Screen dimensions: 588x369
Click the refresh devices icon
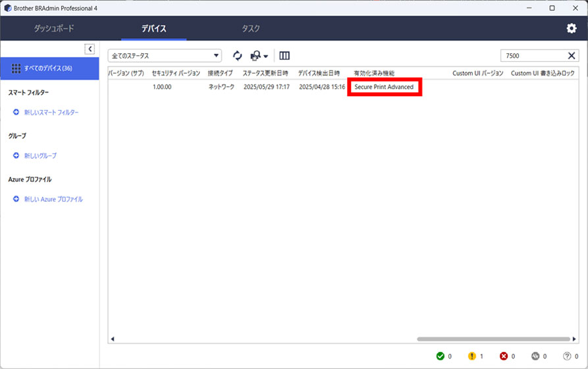[237, 56]
